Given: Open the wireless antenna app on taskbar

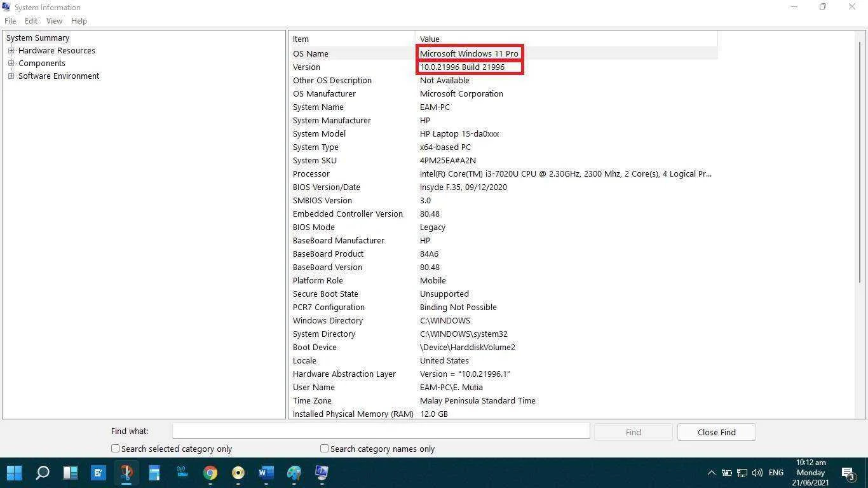Looking at the screenshot, I should click(182, 473).
